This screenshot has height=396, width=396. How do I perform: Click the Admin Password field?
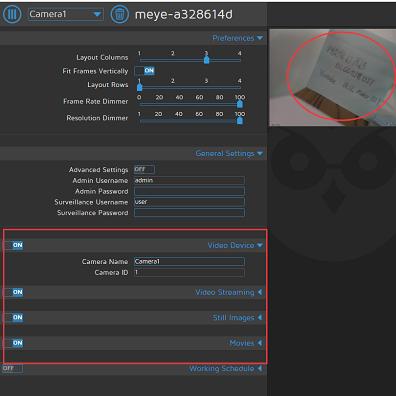coord(189,191)
